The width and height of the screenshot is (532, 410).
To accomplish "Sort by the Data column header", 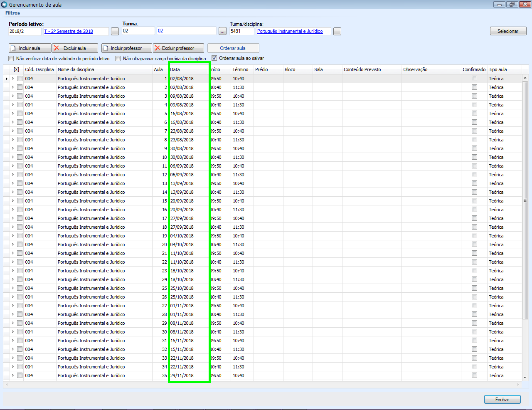I will [189, 69].
